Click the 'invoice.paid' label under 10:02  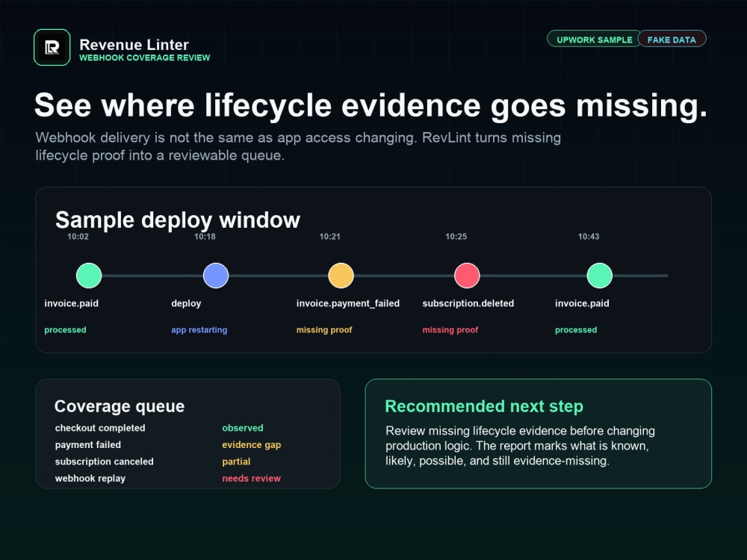(x=72, y=303)
